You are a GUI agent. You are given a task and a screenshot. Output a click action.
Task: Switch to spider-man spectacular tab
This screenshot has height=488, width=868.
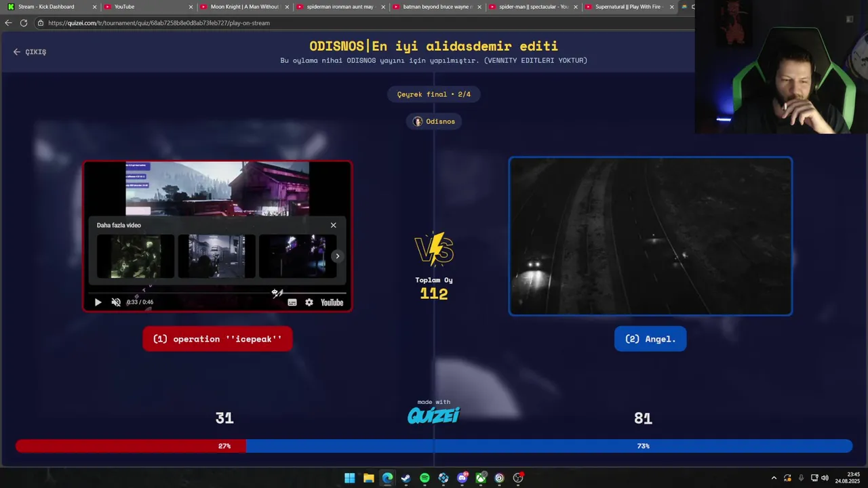tap(533, 7)
